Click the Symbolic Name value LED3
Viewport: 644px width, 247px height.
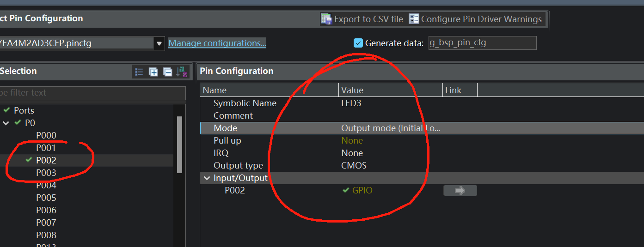click(351, 103)
